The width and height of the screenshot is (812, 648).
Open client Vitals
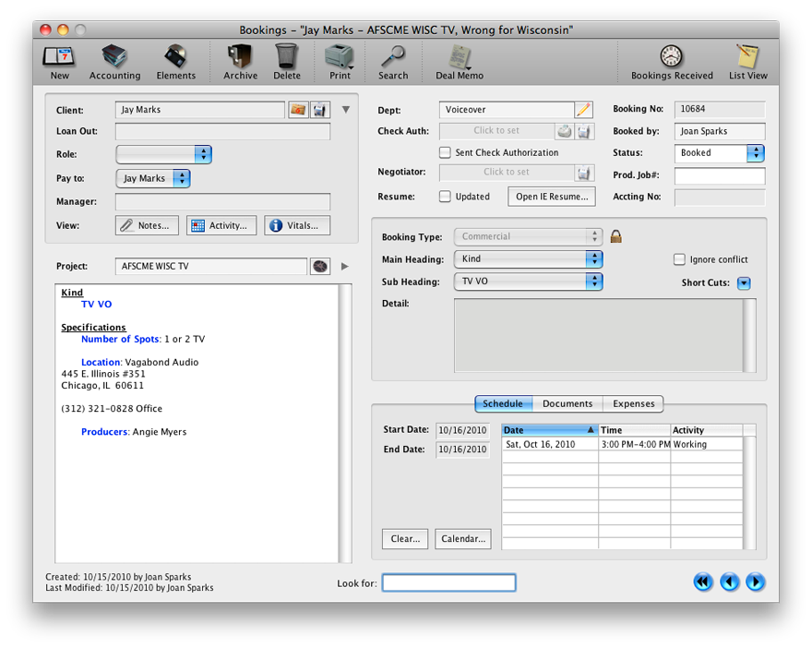coord(297,226)
